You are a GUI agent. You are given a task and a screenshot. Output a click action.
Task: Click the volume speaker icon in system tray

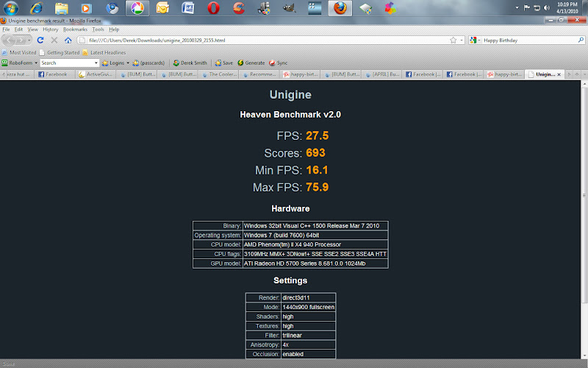click(x=547, y=8)
